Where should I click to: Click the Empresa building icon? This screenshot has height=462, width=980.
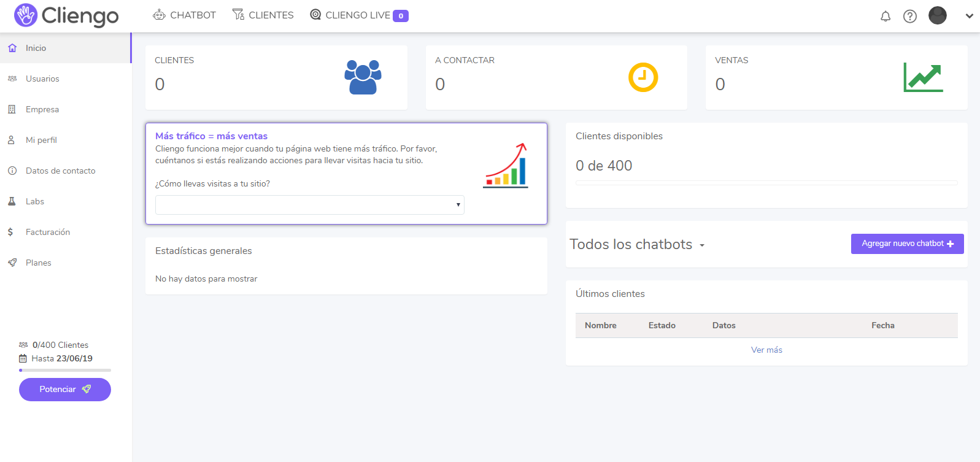pos(12,109)
